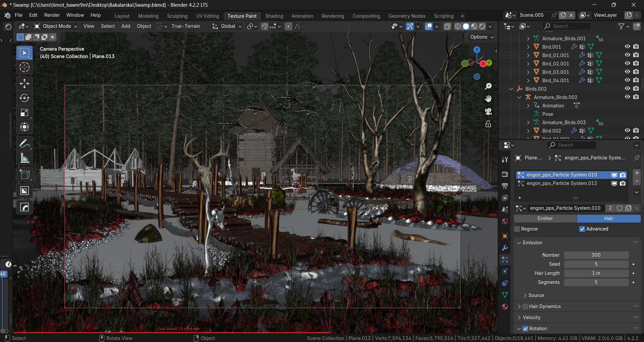Open the Render properties tab
The image size is (644, 342).
click(505, 174)
